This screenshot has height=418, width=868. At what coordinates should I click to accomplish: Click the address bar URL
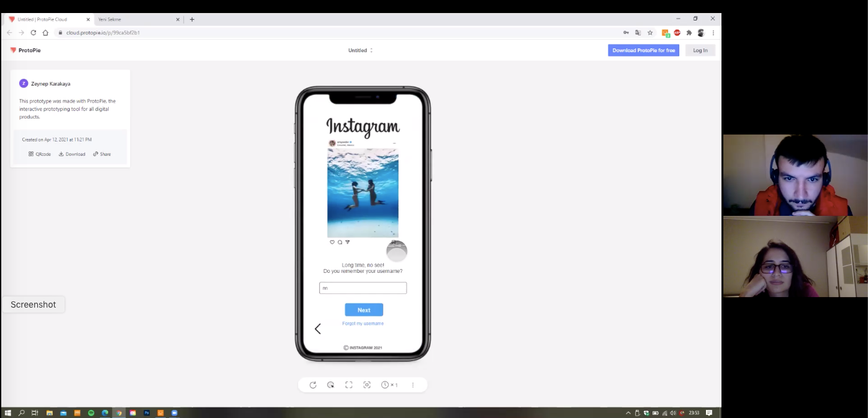(103, 33)
